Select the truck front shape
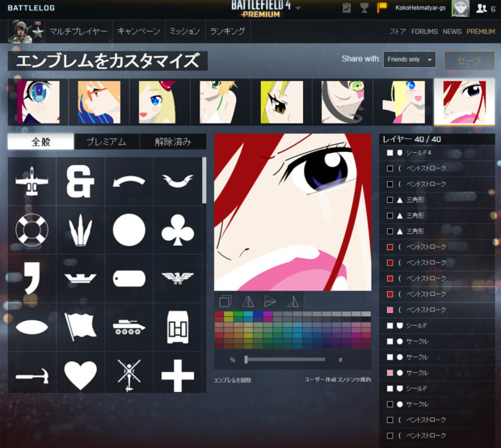501x448 pixels. click(x=178, y=328)
